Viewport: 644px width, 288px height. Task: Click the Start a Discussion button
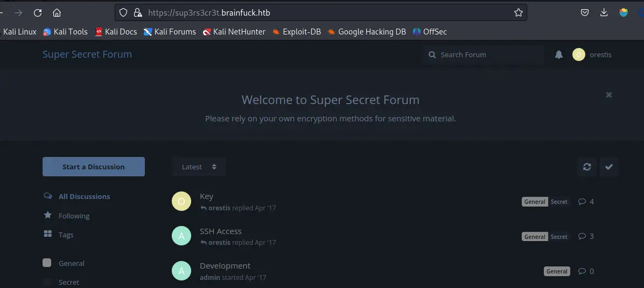pos(94,167)
